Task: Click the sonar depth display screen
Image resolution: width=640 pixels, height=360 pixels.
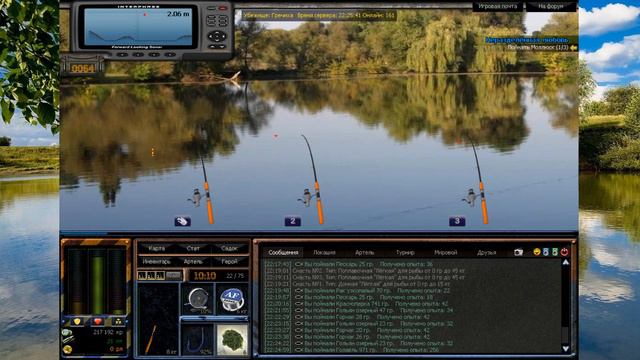Action: click(x=138, y=27)
